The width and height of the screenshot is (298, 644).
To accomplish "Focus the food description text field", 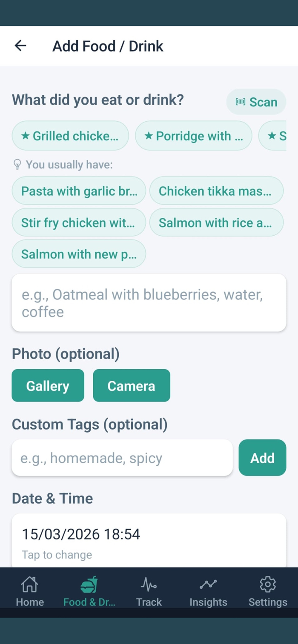I will (x=149, y=303).
